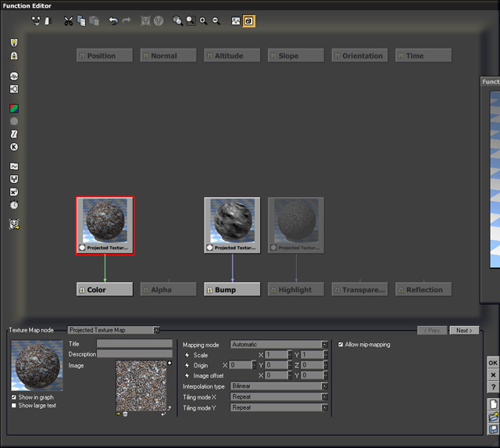
Task: Select the Color output node
Action: 105,290
